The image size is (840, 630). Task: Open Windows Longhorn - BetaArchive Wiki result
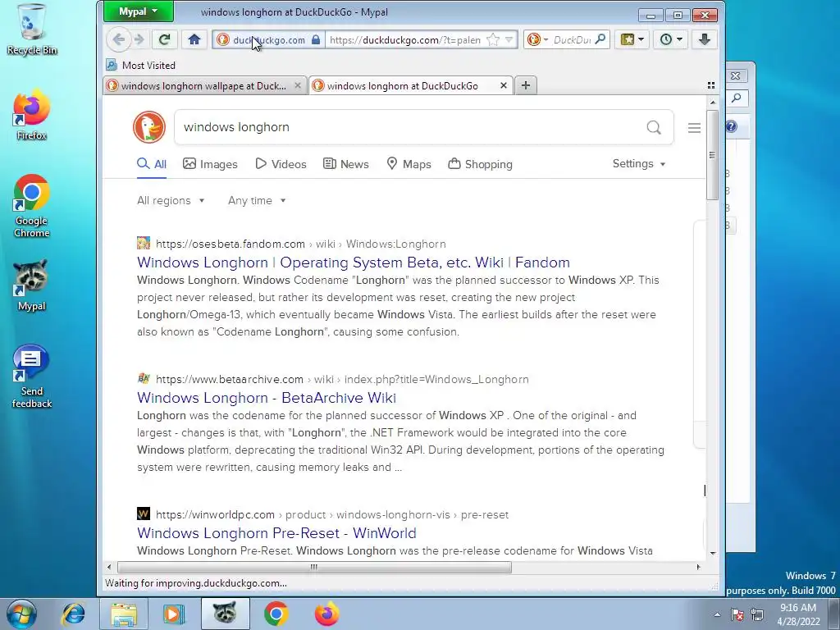click(267, 398)
